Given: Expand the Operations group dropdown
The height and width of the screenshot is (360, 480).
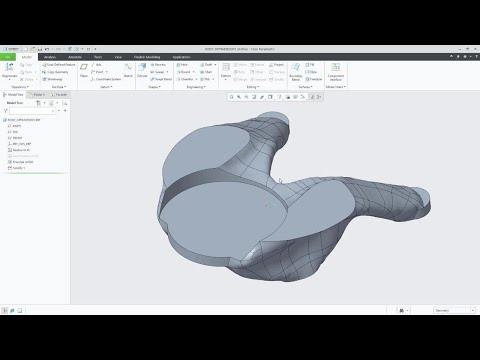Looking at the screenshot, I should (20, 87).
